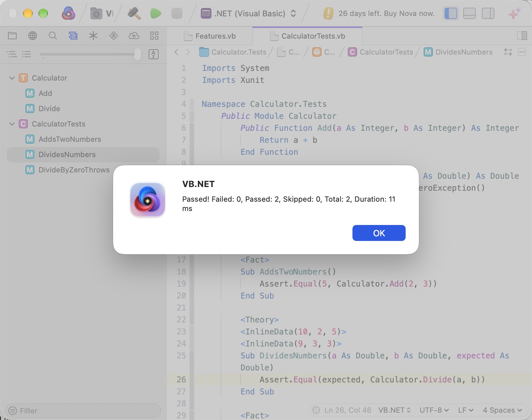Collapse the CalculatorTests symbol group
Viewport: 532px width, 420px height.
point(12,124)
